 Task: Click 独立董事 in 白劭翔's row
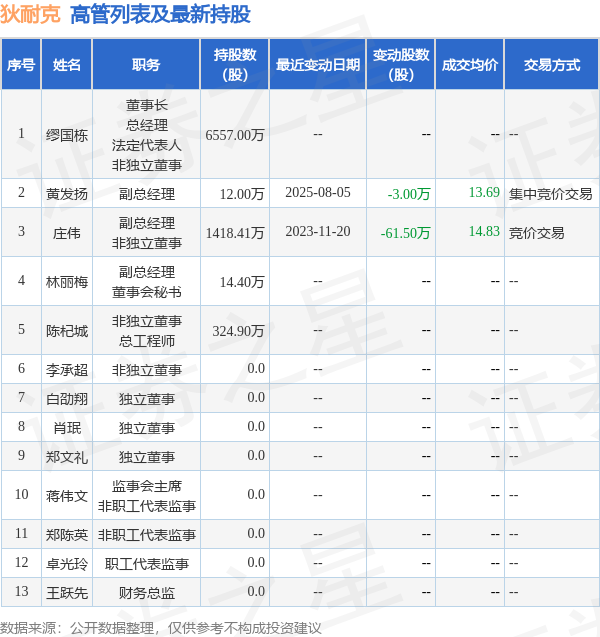click(146, 399)
